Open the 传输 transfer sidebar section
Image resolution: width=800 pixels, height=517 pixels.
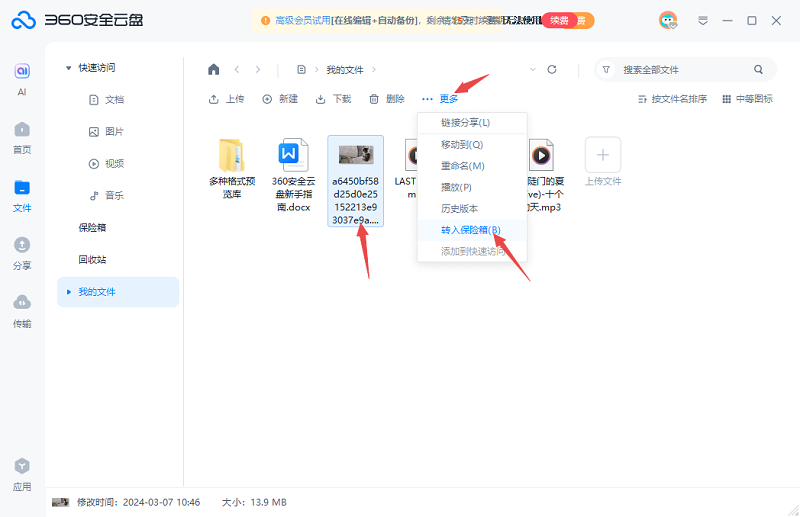click(22, 311)
